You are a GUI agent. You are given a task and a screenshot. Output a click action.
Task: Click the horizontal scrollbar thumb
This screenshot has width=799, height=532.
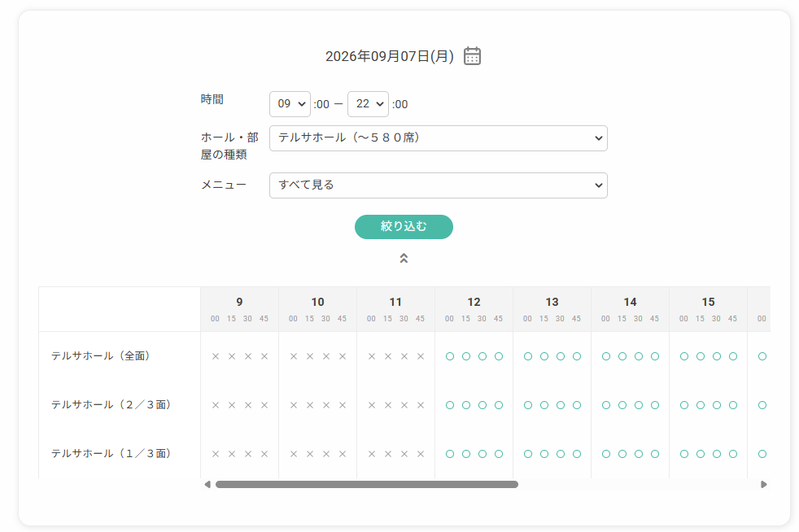tap(367, 485)
